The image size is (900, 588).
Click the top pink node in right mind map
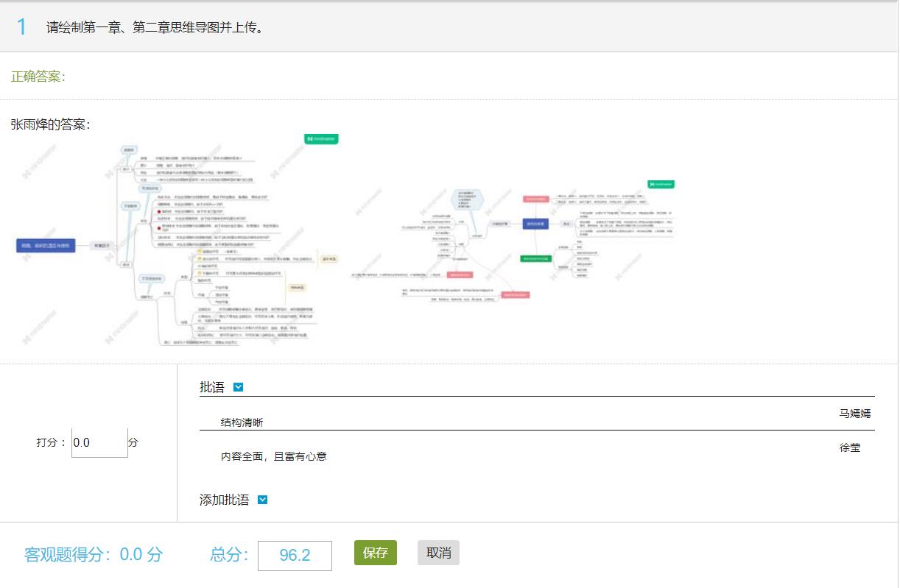(x=536, y=199)
